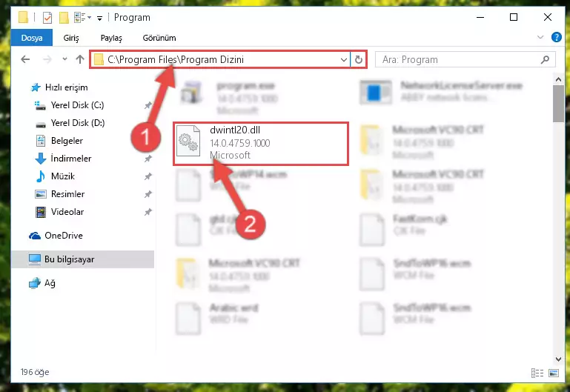The image size is (570, 392).
Task: Open Yerel Disk (D:) in sidebar
Action: click(x=77, y=123)
